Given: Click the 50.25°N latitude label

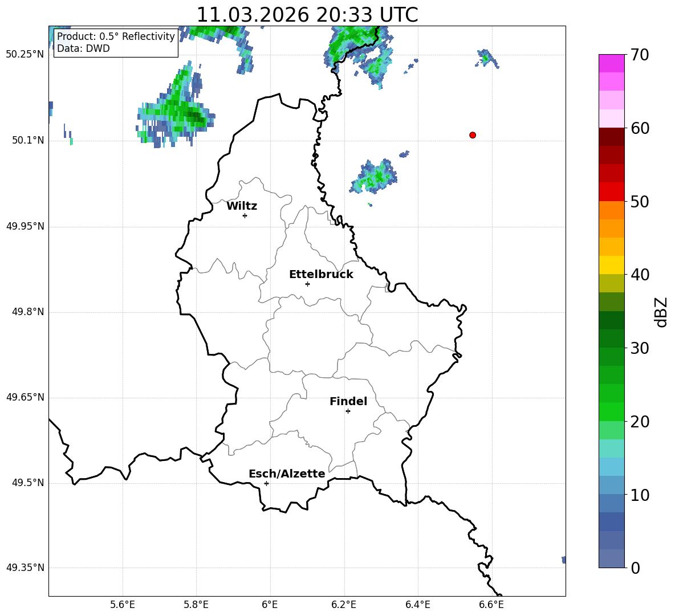Looking at the screenshot, I should [x=25, y=55].
